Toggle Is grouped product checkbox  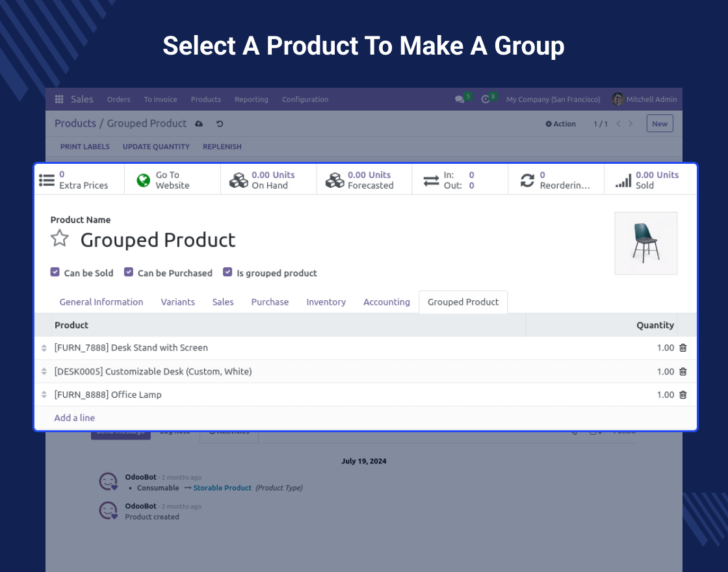click(227, 272)
